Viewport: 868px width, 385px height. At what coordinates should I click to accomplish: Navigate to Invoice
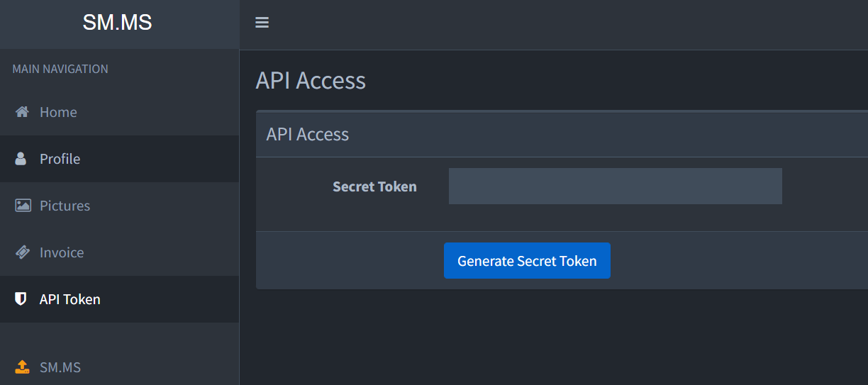pyautogui.click(x=62, y=252)
